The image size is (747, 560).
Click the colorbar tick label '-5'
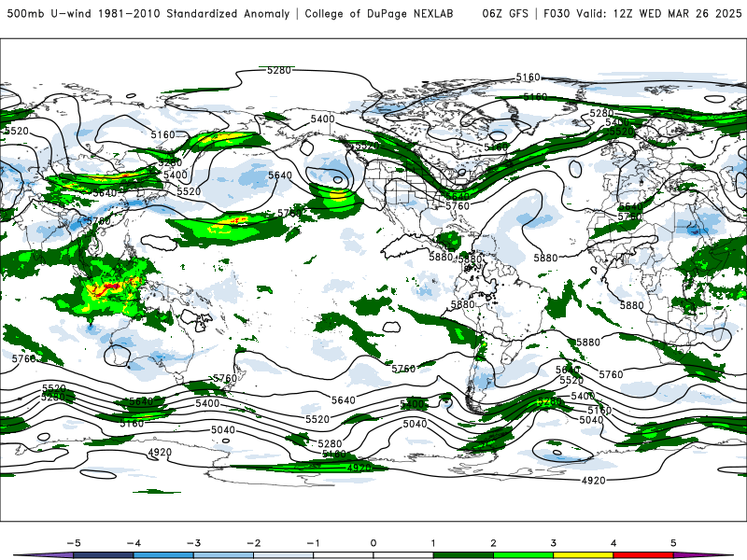coord(74,543)
